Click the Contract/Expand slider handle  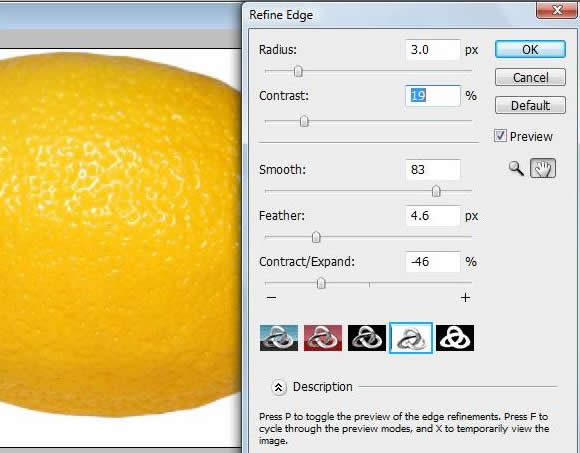[x=321, y=283]
